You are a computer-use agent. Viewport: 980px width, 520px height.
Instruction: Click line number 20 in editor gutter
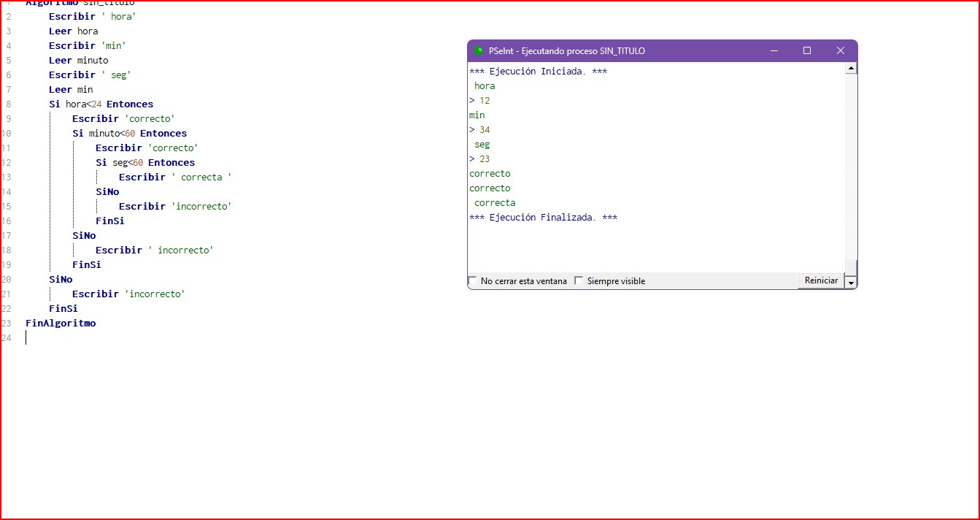click(x=7, y=280)
